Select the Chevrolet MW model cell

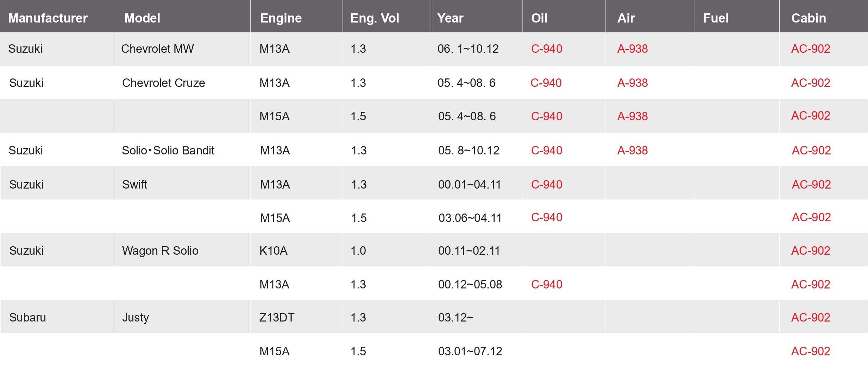pyautogui.click(x=157, y=49)
